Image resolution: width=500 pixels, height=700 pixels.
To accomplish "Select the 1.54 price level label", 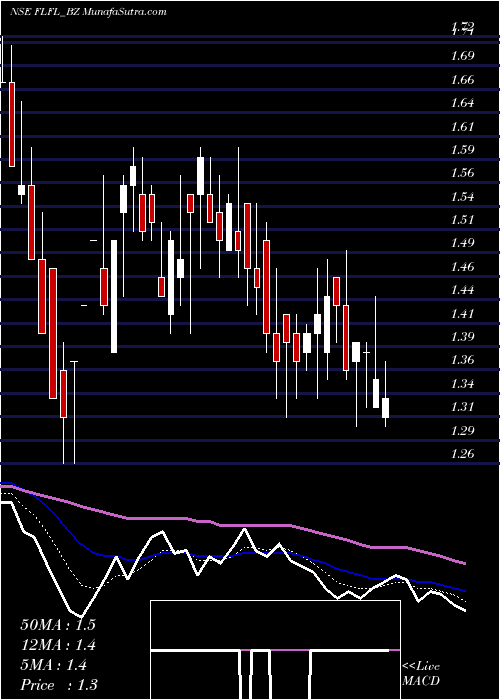I will (462, 197).
